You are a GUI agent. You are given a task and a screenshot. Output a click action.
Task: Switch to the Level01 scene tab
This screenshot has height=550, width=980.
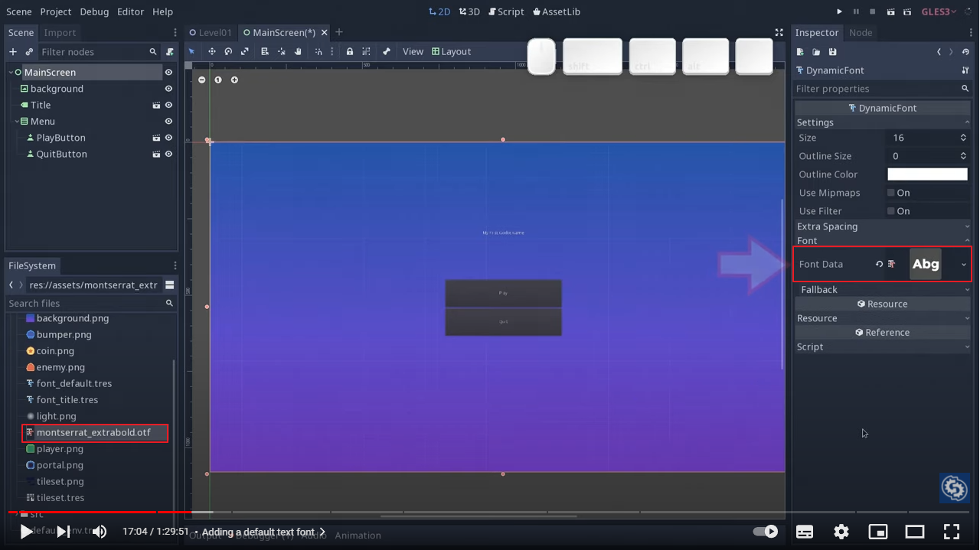[x=211, y=33]
